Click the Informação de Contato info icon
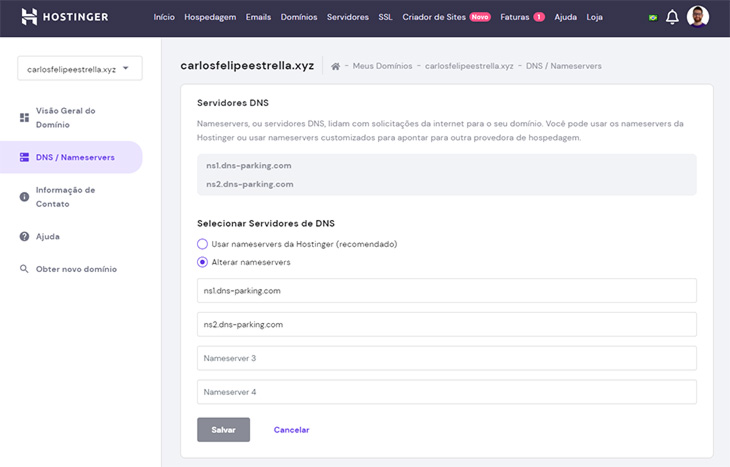 (24, 196)
